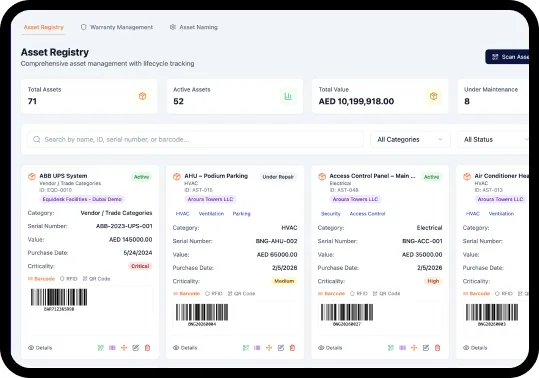Viewport: 539px width, 378px height.
Task: Select Barcode view on ABB UPS card
Action: click(x=41, y=279)
